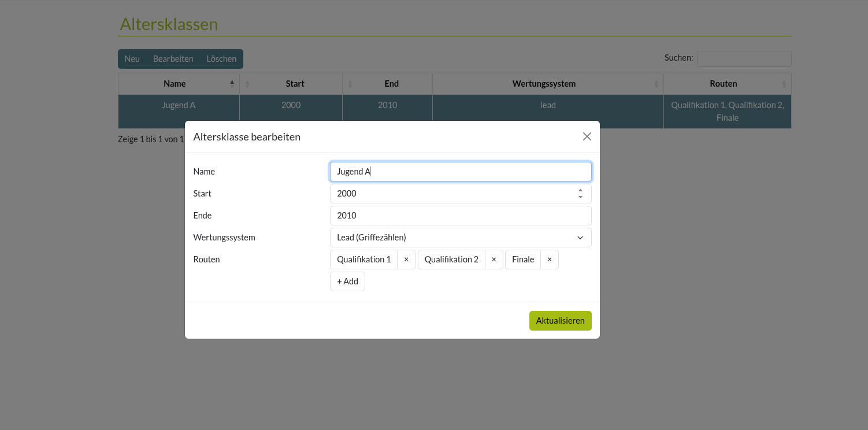Click the Suchen search field
This screenshot has width=868, height=430.
coord(744,58)
